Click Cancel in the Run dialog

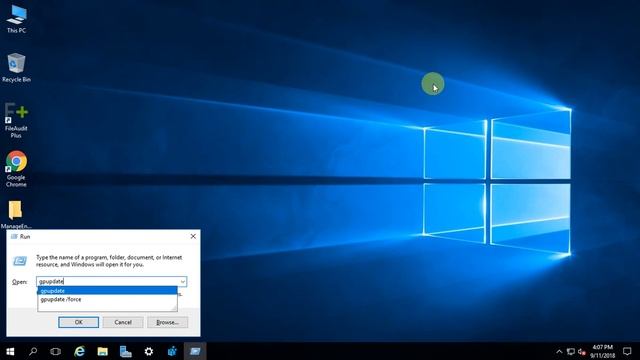[123, 322]
